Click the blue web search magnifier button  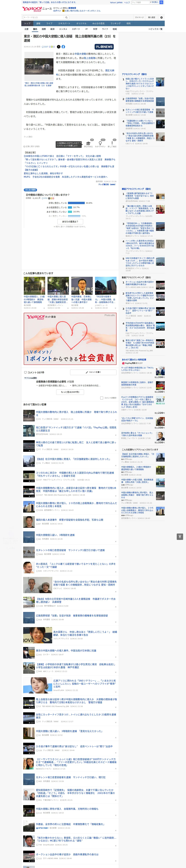click(x=161, y=2)
